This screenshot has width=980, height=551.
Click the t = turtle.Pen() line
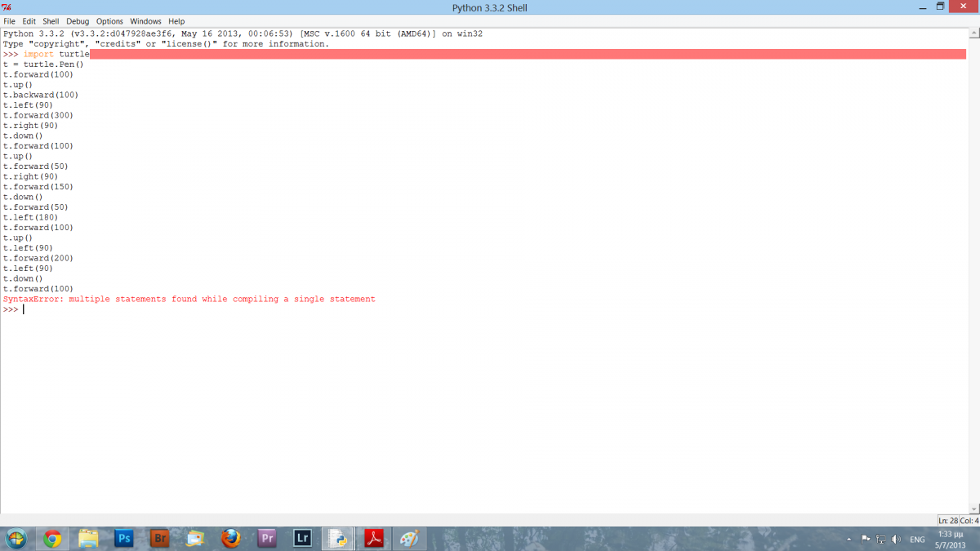[x=43, y=64]
